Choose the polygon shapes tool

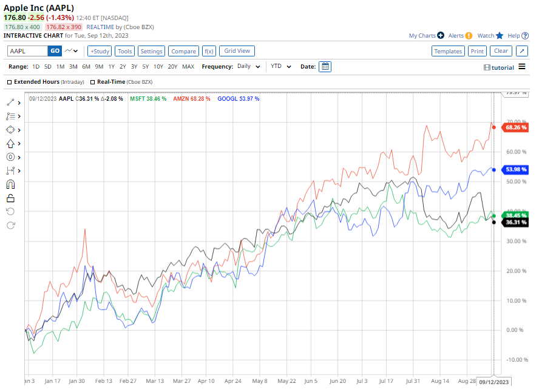tap(10, 130)
